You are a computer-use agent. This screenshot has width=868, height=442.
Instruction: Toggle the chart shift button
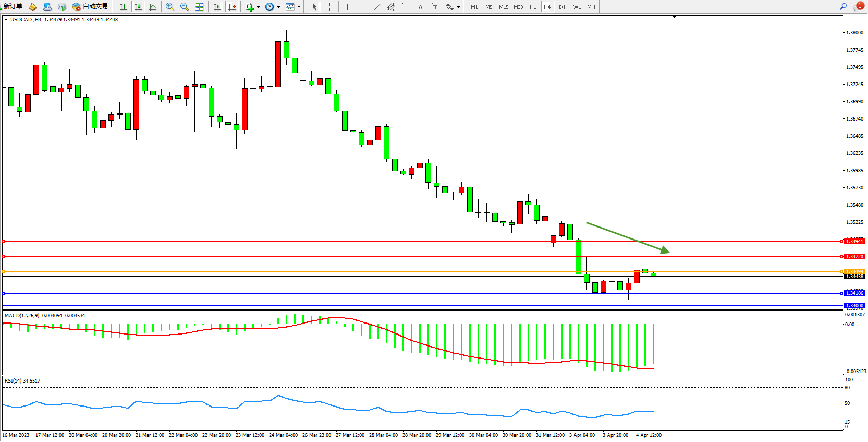pyautogui.click(x=232, y=7)
